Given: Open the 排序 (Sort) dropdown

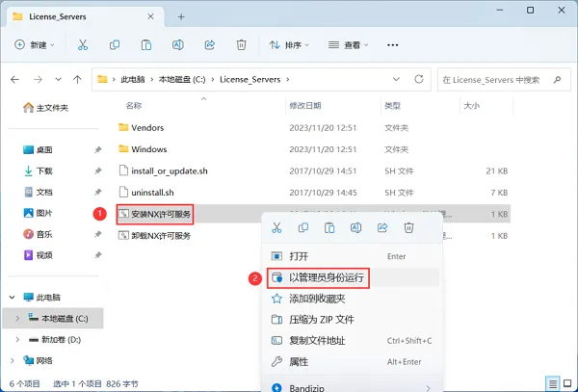Looking at the screenshot, I should click(x=289, y=45).
